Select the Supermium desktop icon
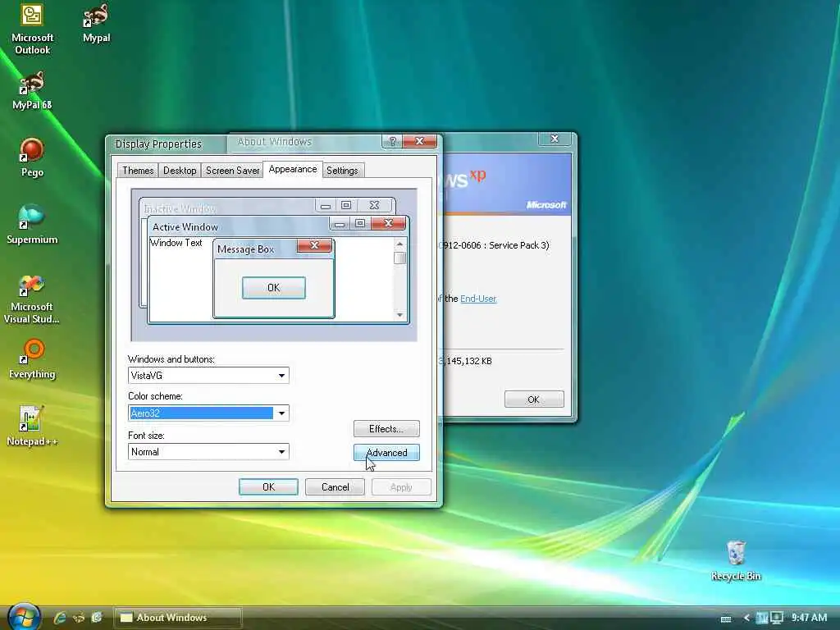 click(x=32, y=225)
